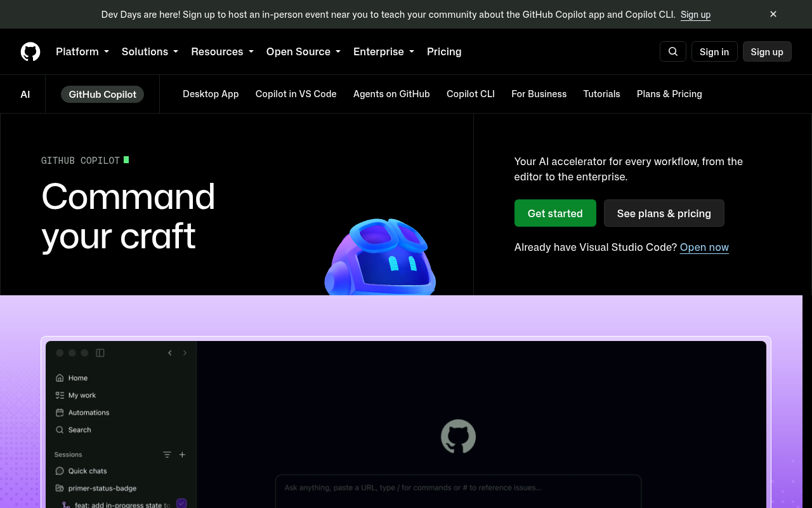Click the Sessions section heading
The image size is (812, 508).
pos(69,455)
